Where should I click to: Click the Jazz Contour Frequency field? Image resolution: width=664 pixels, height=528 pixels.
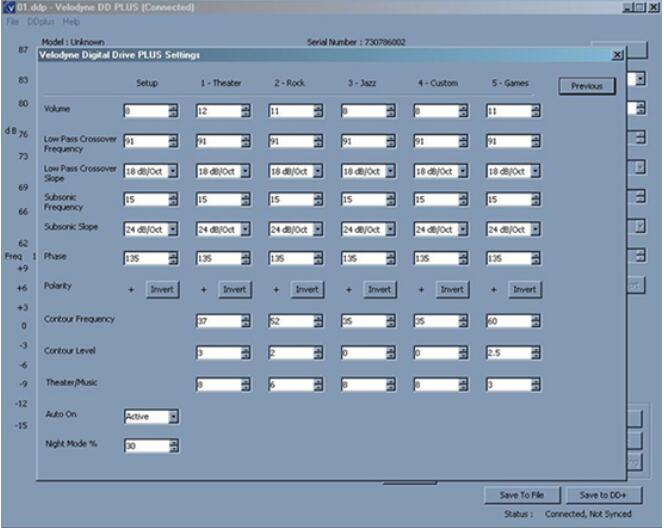pos(364,321)
